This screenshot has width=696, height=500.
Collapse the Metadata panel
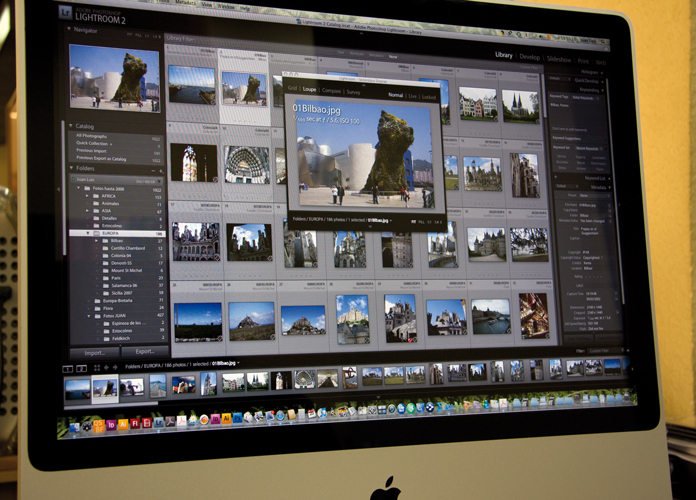click(609, 187)
